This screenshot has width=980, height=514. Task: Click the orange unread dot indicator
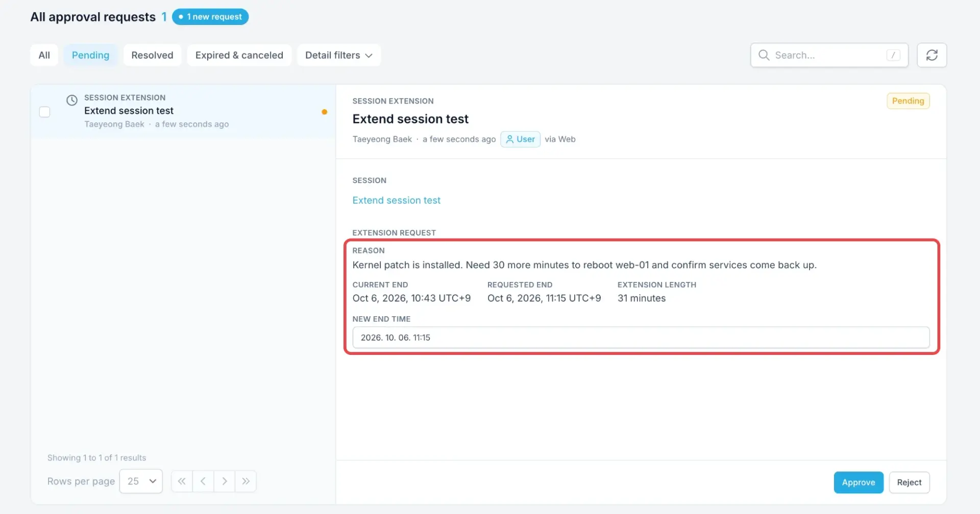pyautogui.click(x=324, y=112)
